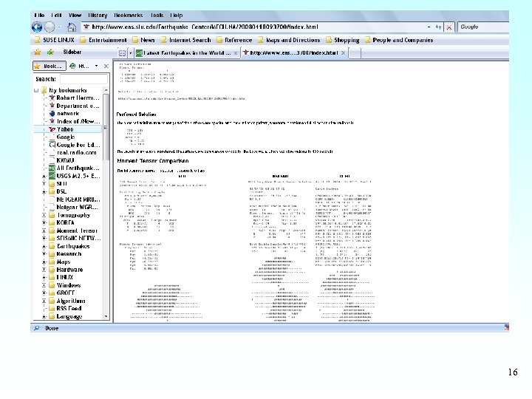Viewport: 532px width, 399px height.
Task: Click the tab list icon left of tabs
Action: click(x=121, y=53)
